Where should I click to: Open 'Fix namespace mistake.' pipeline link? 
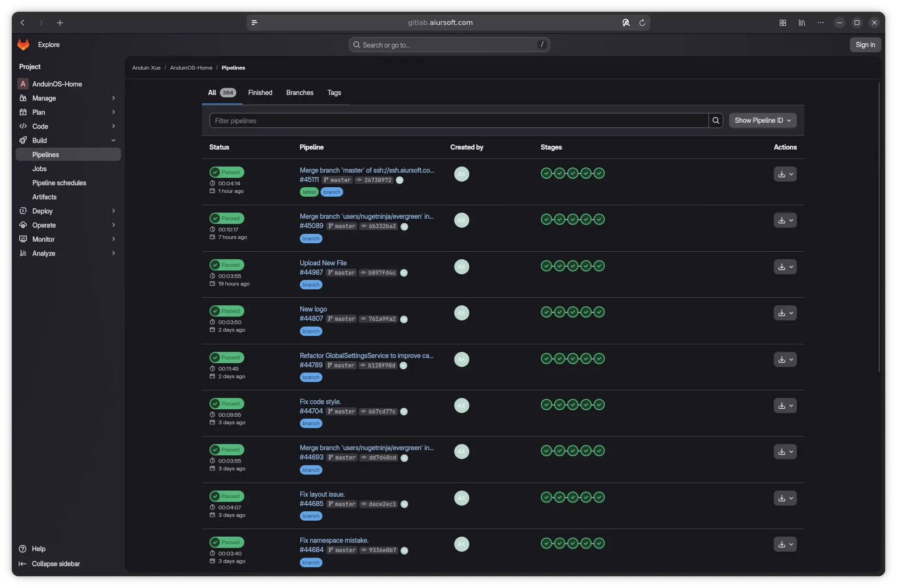point(334,540)
